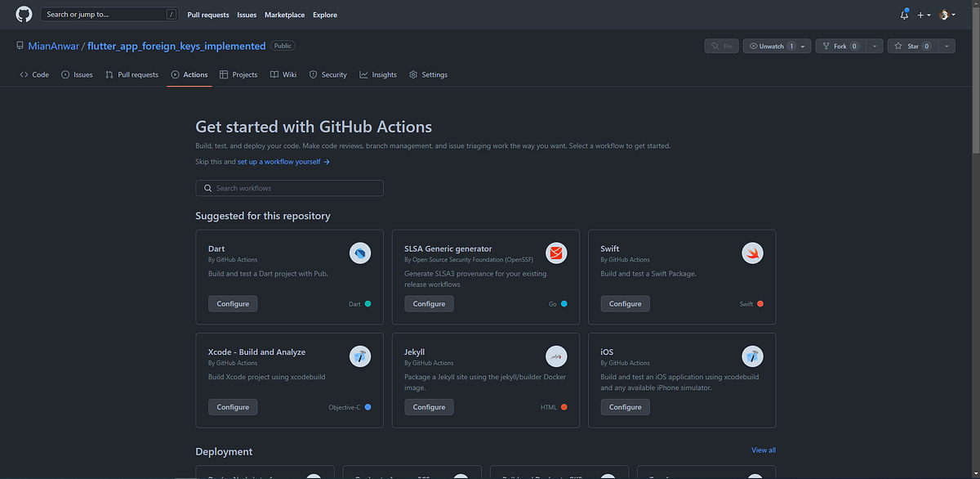Open the Unwatch dropdown caret

coord(801,46)
